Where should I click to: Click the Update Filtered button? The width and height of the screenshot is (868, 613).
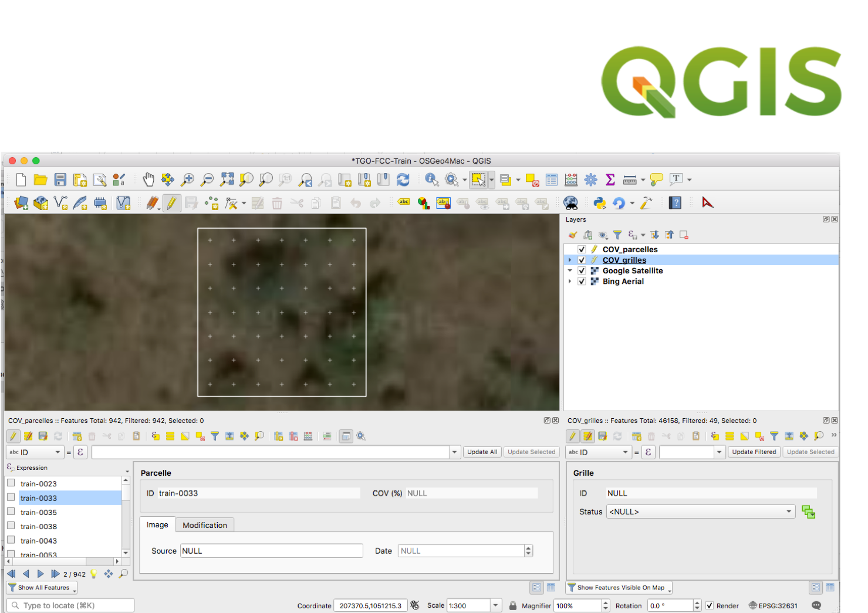click(754, 452)
